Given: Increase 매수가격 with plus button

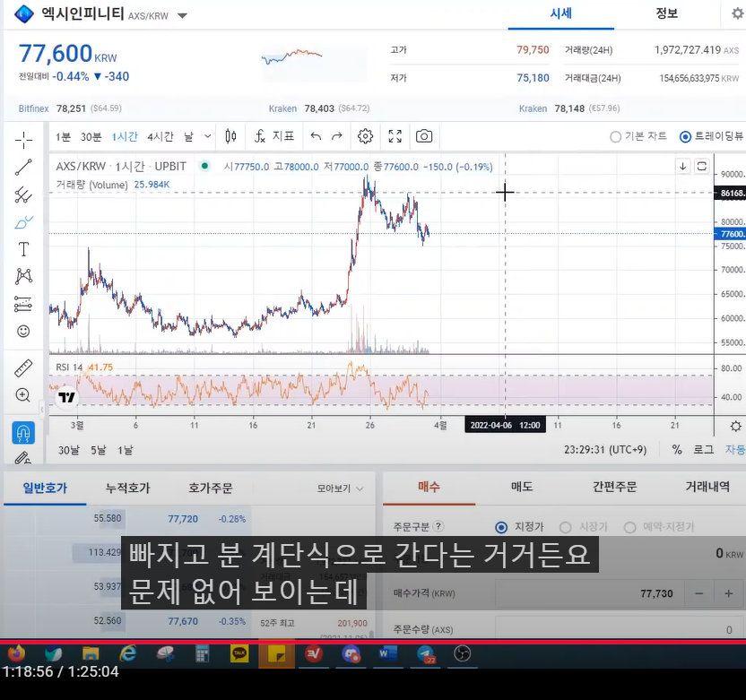Looking at the screenshot, I should click(x=728, y=594).
